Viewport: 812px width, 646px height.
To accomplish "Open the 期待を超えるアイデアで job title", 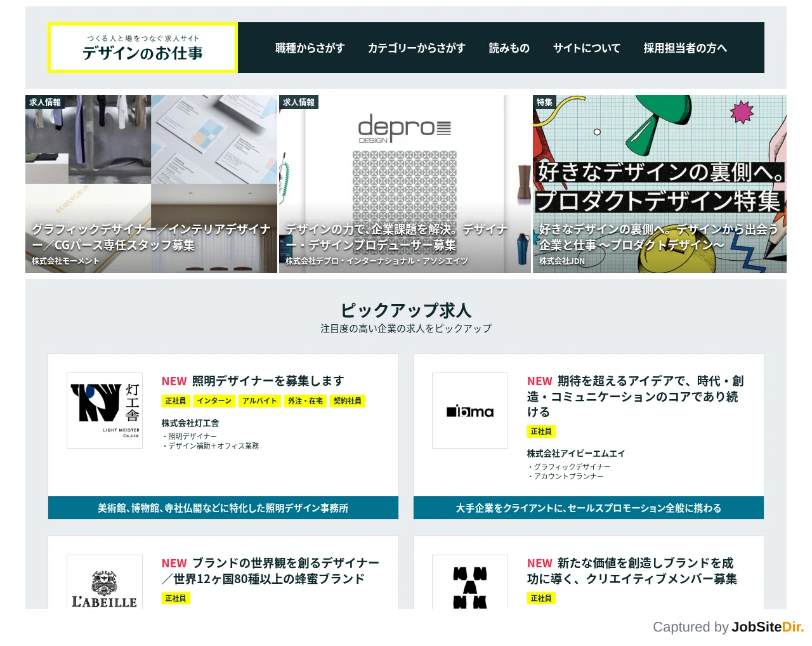I will [636, 396].
